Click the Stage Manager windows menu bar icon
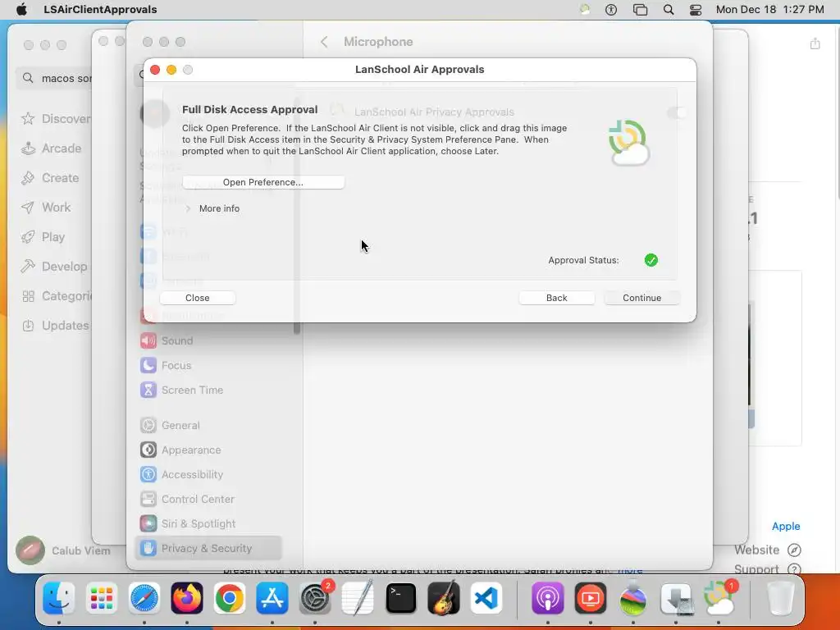 (x=640, y=10)
